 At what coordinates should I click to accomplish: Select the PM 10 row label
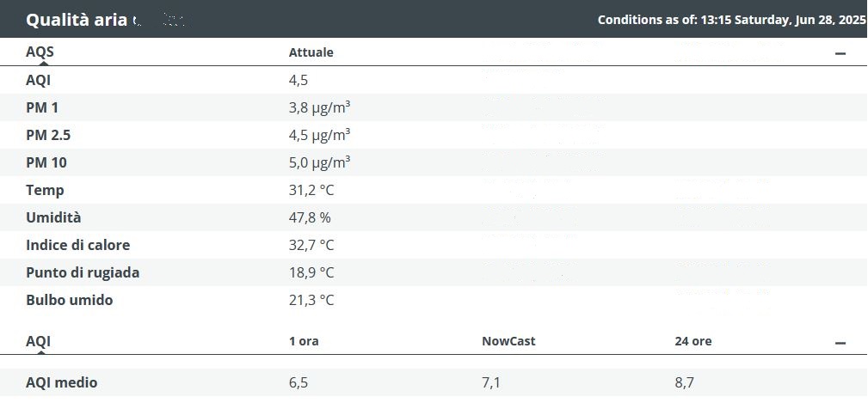point(46,163)
